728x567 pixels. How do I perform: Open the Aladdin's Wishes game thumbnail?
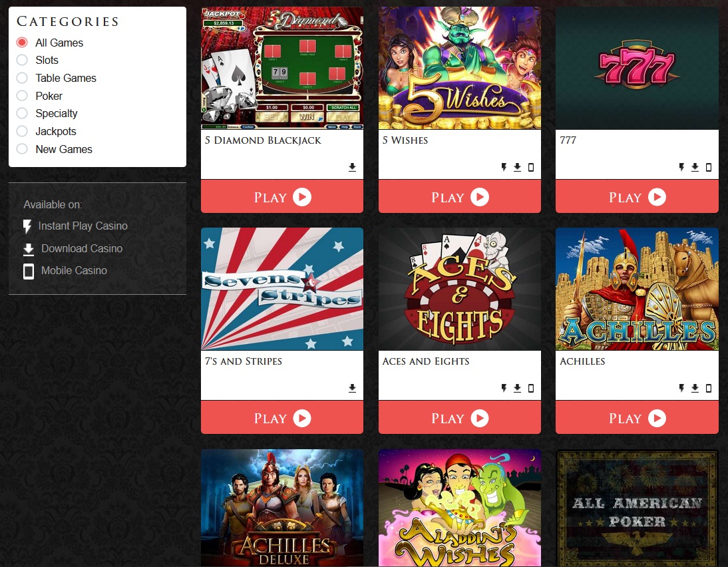(x=460, y=508)
